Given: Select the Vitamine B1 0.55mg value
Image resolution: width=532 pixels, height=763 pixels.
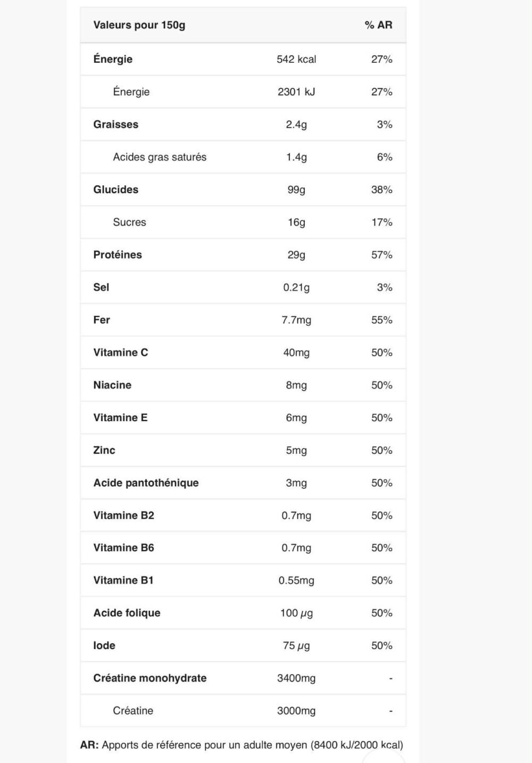Looking at the screenshot, I should tap(296, 580).
